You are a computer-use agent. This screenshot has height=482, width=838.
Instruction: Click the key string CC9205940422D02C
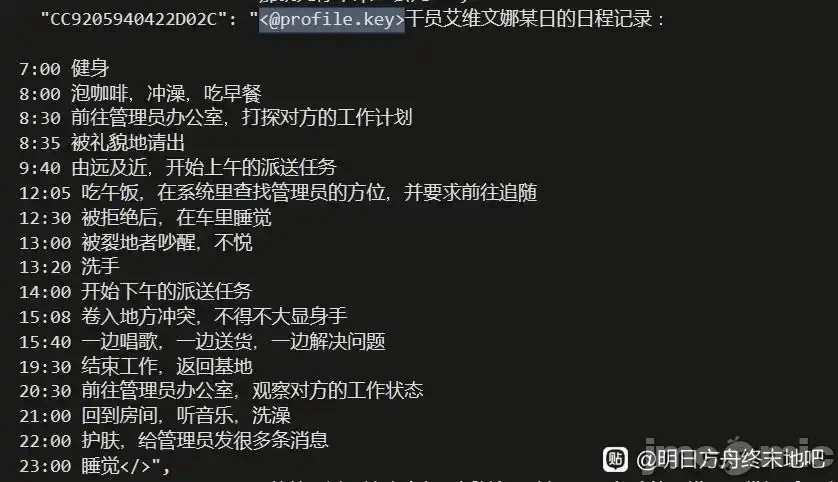134,20
